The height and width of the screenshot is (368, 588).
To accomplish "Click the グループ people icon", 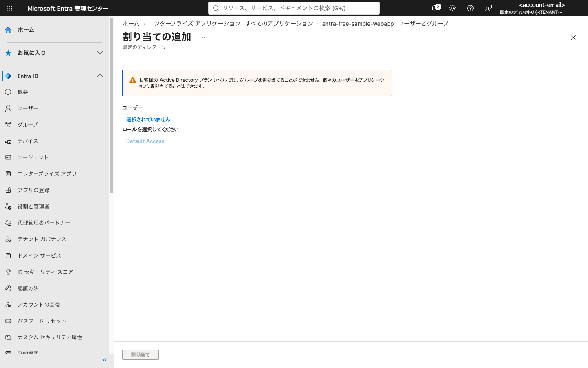I will click(8, 125).
